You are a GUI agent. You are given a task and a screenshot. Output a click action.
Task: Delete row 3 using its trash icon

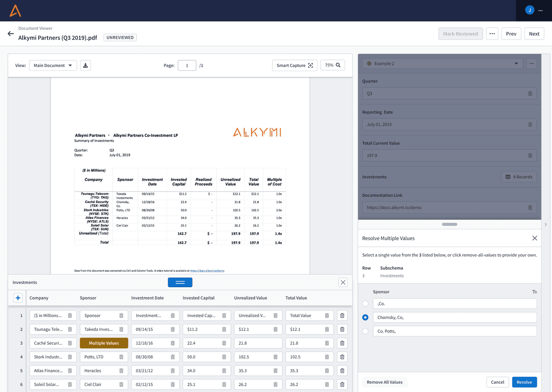(x=342, y=343)
